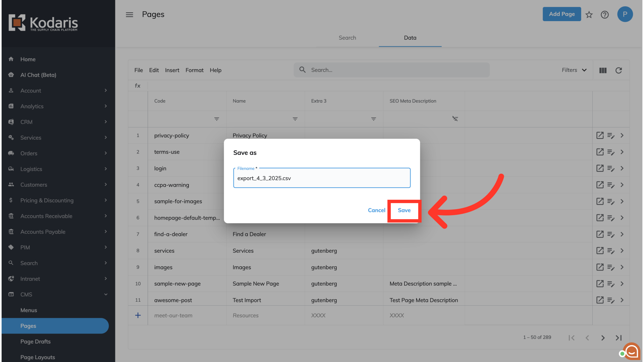The width and height of the screenshot is (644, 362).
Task: Refresh the pages grid
Action: point(619,70)
